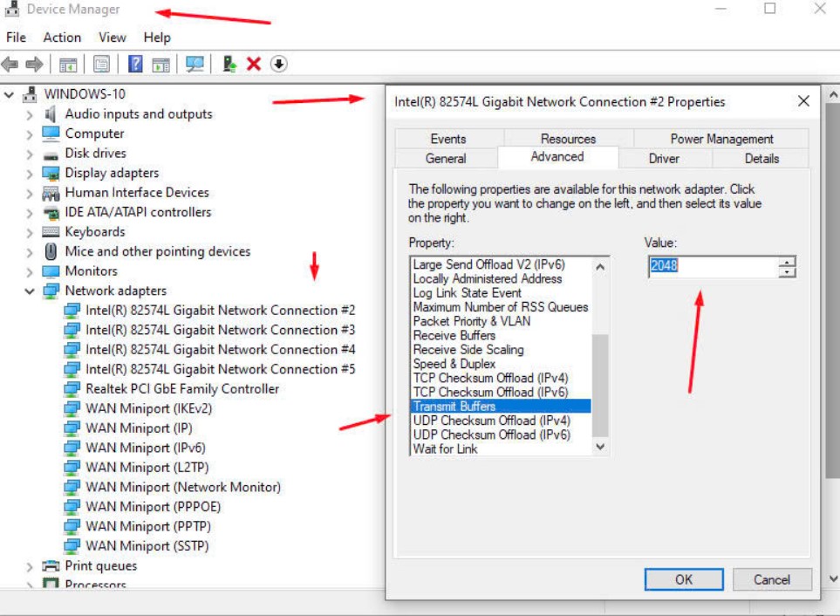Image resolution: width=840 pixels, height=616 pixels.
Task: Click the Print queues printer icon
Action: point(51,565)
